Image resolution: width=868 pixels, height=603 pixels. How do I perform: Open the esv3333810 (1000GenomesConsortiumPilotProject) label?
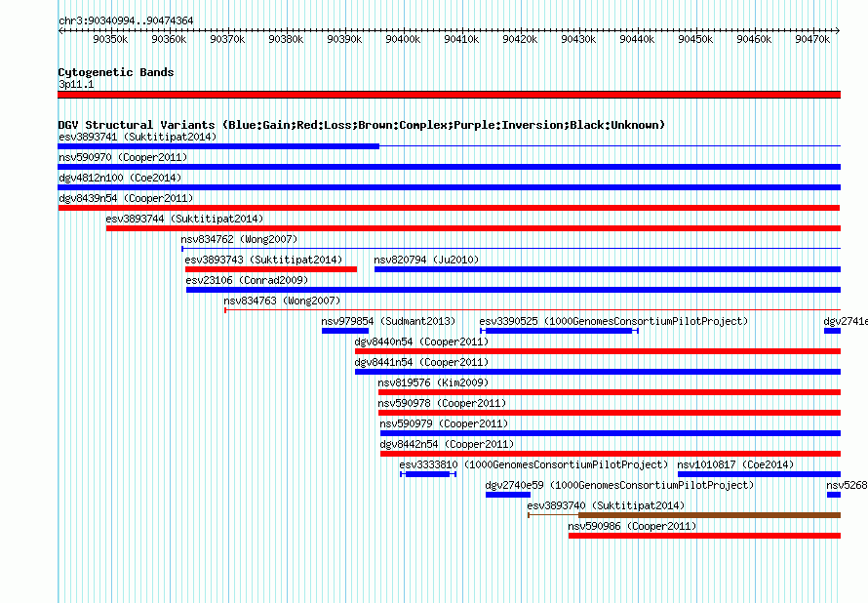tap(533, 464)
